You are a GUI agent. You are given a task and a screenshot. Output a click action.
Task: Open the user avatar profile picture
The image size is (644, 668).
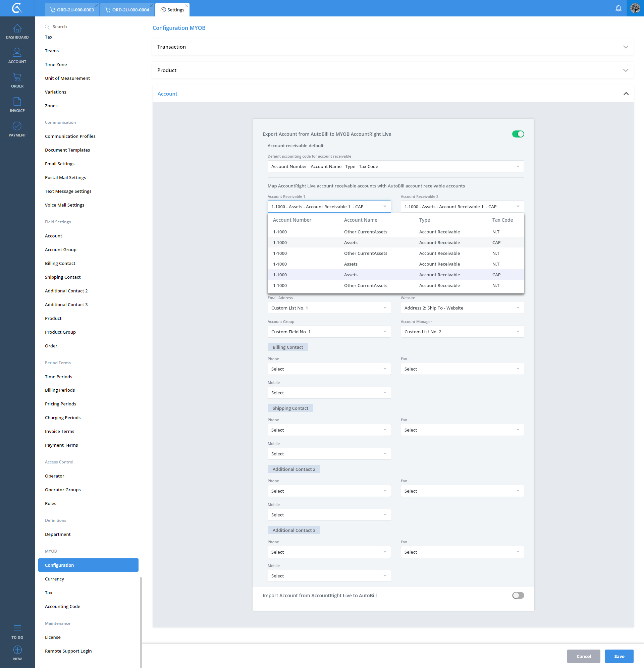pos(635,8)
